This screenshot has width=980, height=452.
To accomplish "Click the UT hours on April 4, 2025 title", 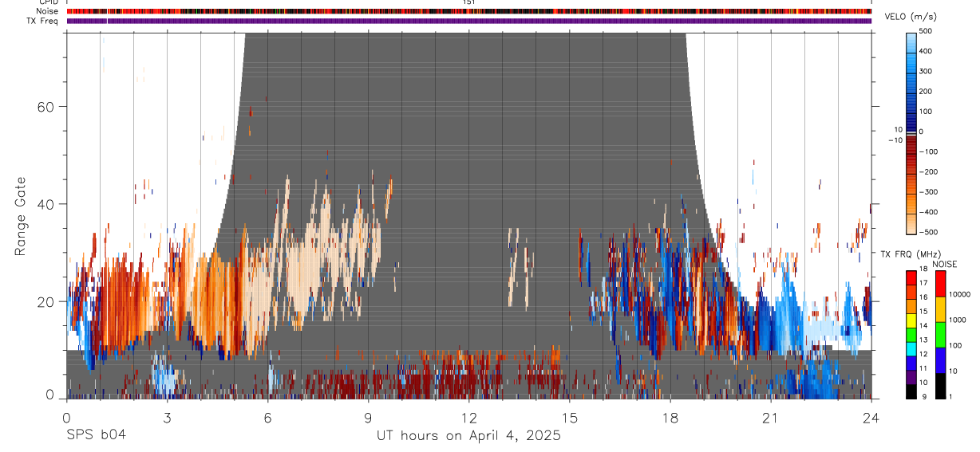I will 468,436.
